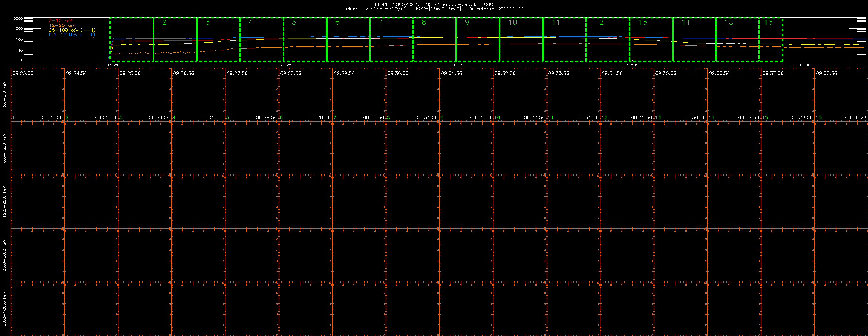Click start time '09:31:56' of image column 9
868x336 pixels.
(452, 73)
